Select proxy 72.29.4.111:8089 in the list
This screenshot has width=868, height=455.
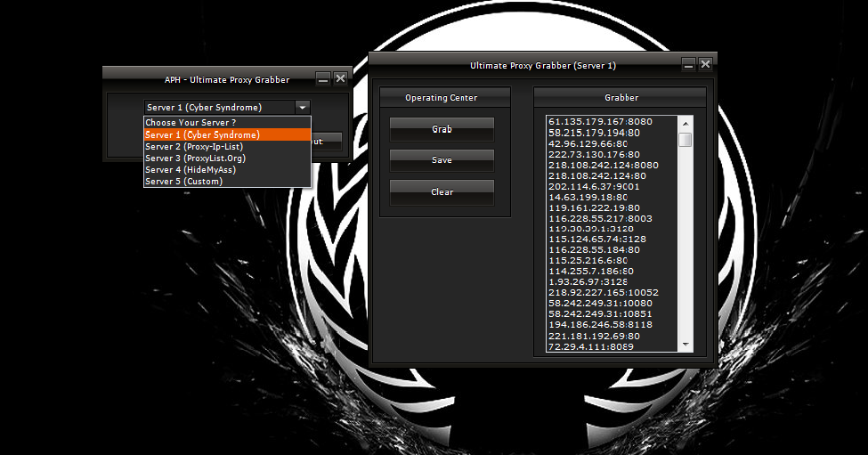(x=590, y=346)
